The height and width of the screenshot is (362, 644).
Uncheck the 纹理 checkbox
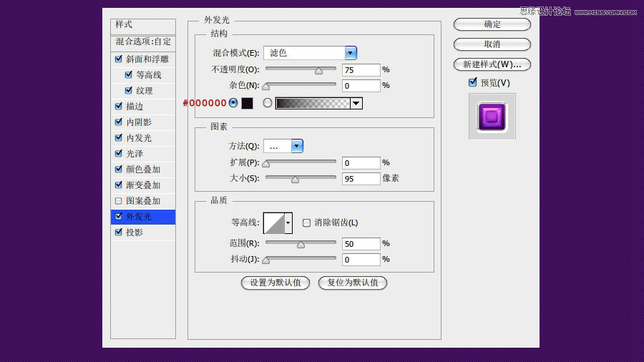(x=129, y=90)
